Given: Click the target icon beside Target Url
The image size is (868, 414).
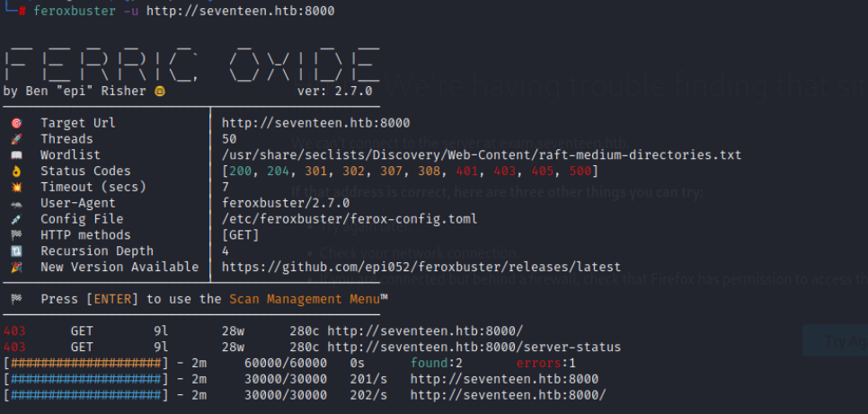Looking at the screenshot, I should 16,123.
